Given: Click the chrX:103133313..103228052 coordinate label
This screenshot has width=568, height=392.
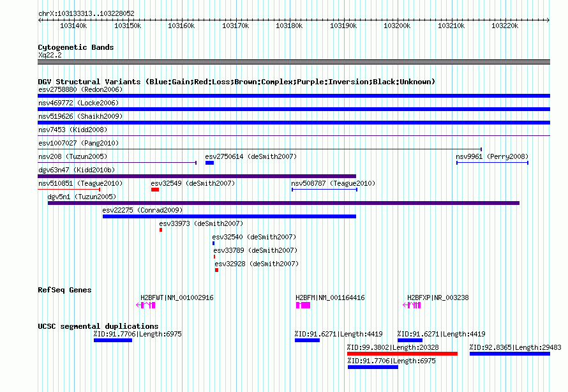Looking at the screenshot, I should click(86, 13).
